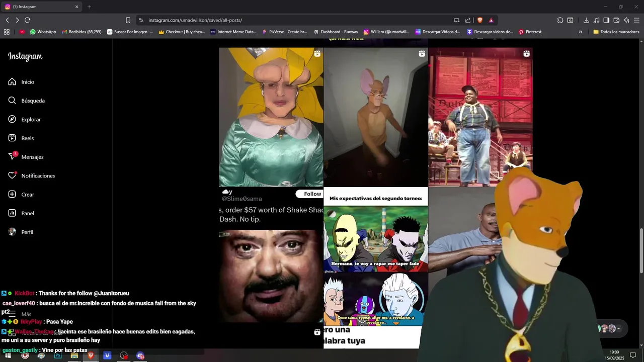Open the Internet Meme Data... bookmark

pos(233,32)
